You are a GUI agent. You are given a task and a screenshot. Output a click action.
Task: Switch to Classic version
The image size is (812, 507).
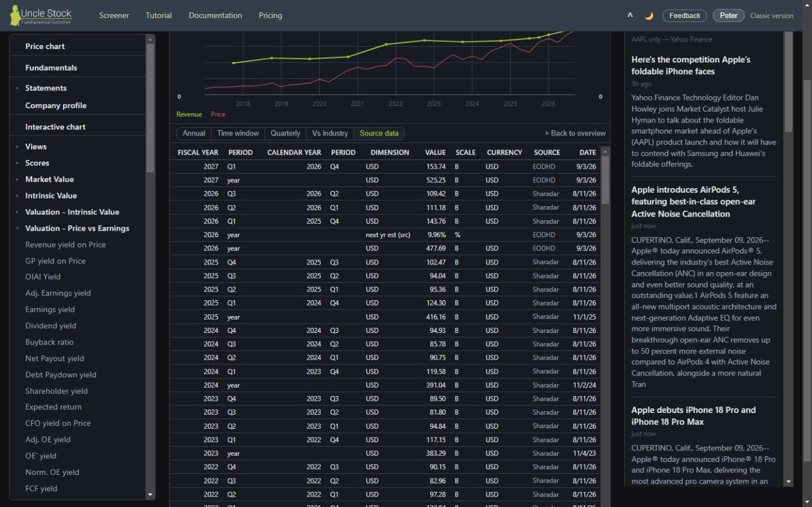click(x=772, y=16)
